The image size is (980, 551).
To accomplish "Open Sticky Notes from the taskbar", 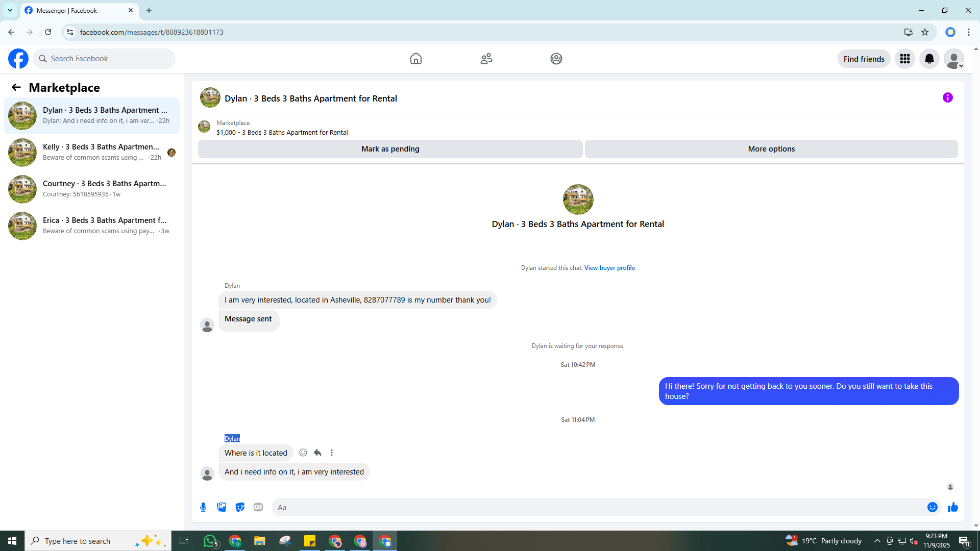I will [x=310, y=541].
